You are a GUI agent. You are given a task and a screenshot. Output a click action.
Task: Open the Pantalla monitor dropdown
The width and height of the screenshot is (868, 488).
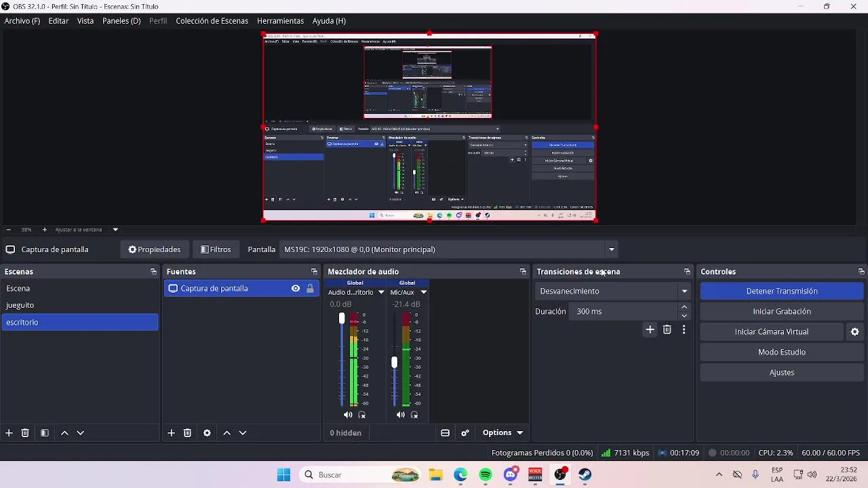[612, 249]
